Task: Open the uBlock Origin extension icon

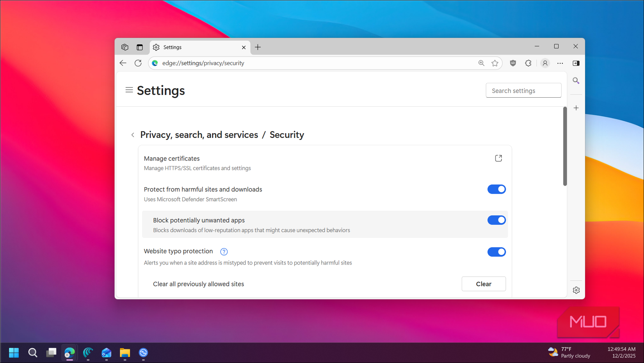Action: (512, 63)
